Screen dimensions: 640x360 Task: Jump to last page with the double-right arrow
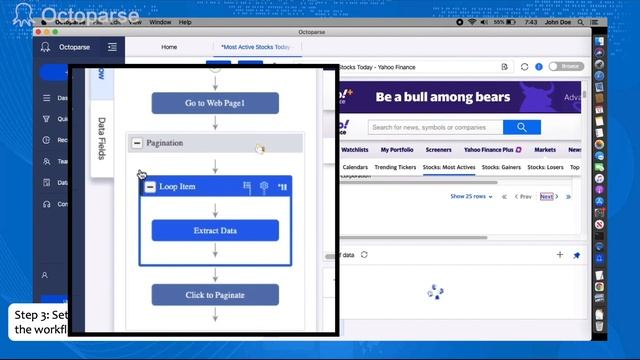coord(568,197)
